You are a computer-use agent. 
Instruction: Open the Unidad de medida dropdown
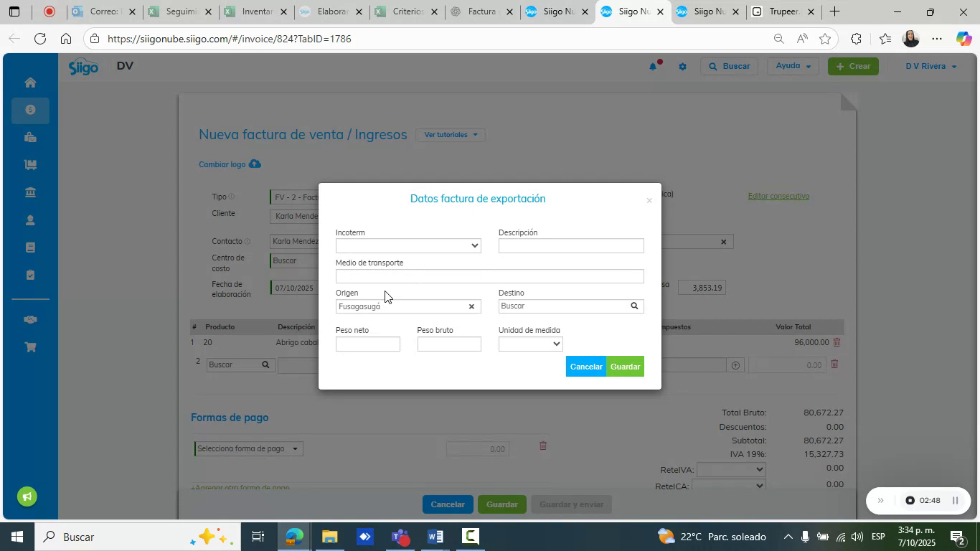531,344
